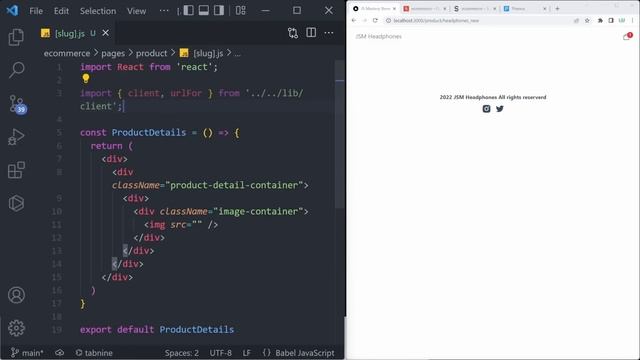Open the browser side panel icon

tap(611, 20)
